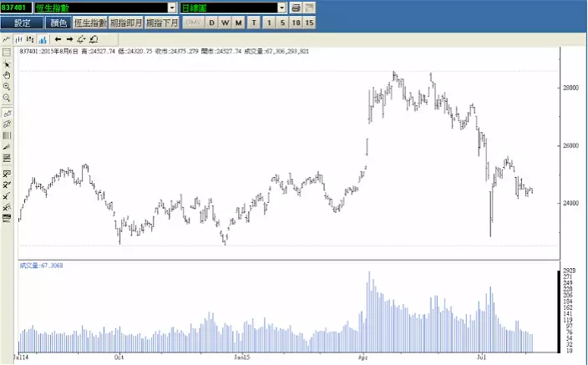
Task: Select the trend line drawing tool
Action: click(7, 113)
